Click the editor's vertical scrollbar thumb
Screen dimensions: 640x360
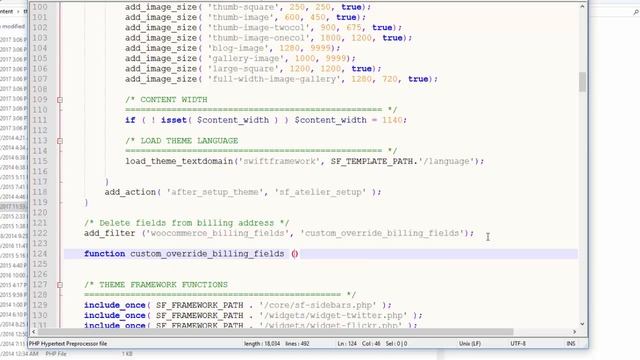[x=582, y=82]
